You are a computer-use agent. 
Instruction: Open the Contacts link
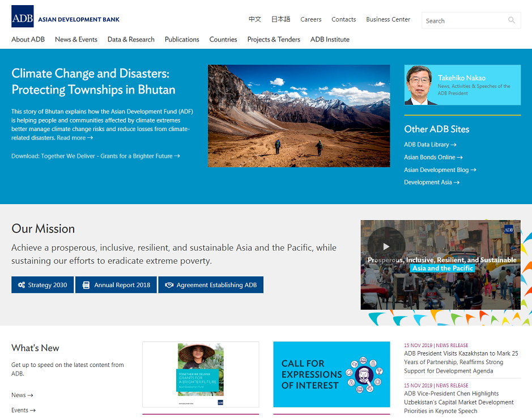pos(344,19)
